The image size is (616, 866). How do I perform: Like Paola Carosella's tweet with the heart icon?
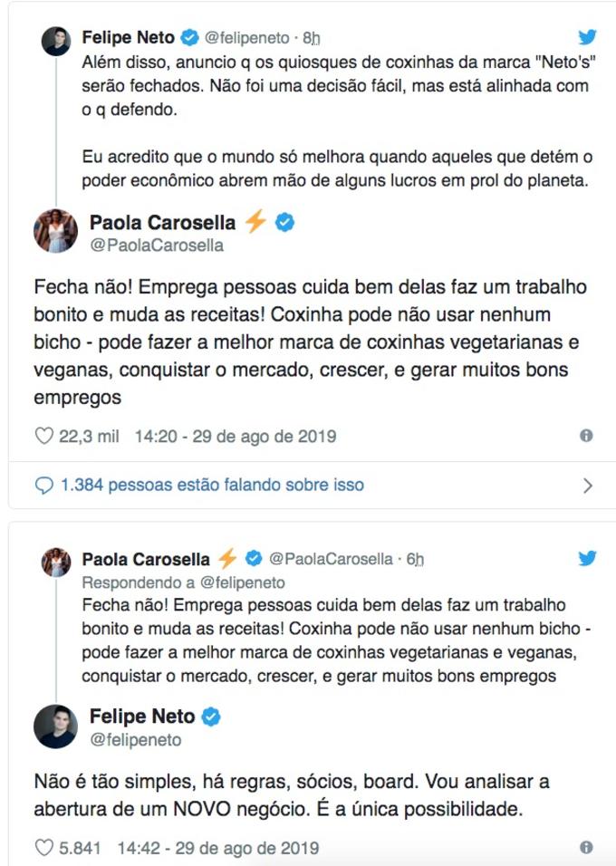[43, 436]
